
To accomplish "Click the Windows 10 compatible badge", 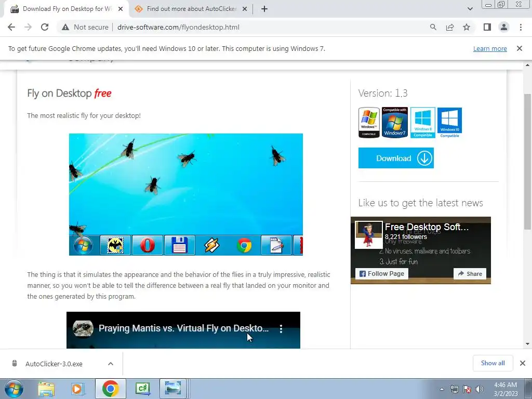I will (x=449, y=123).
